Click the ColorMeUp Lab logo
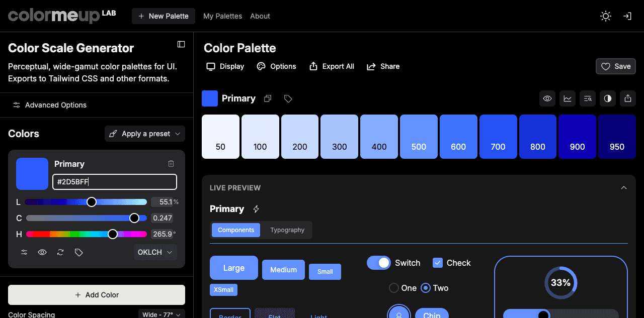Viewport: 644px width, 318px height. (x=62, y=16)
